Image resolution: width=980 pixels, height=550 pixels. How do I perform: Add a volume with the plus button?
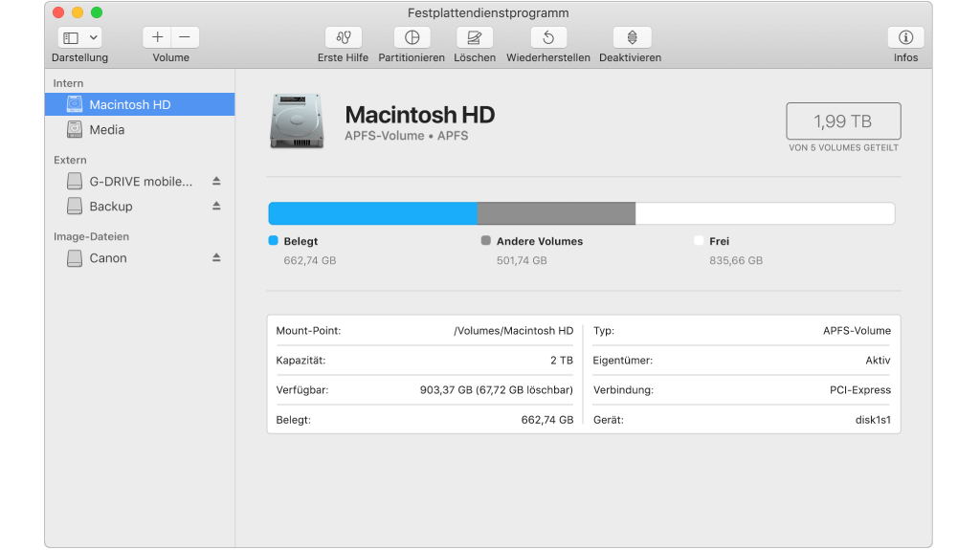click(x=157, y=37)
